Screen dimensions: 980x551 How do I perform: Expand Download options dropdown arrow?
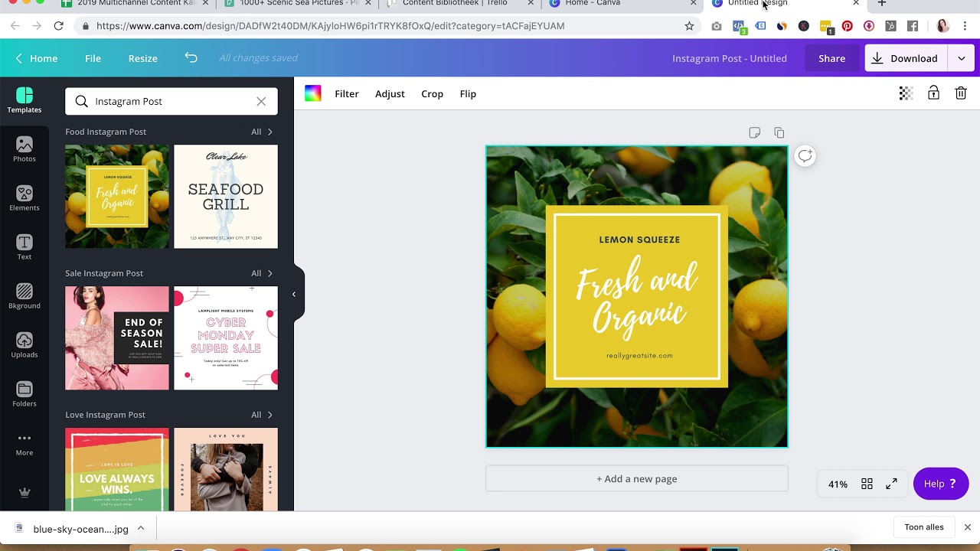pos(961,58)
